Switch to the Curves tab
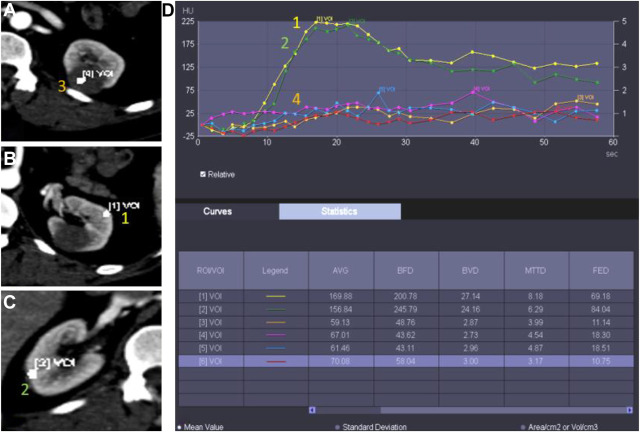The image size is (640, 432). (218, 212)
